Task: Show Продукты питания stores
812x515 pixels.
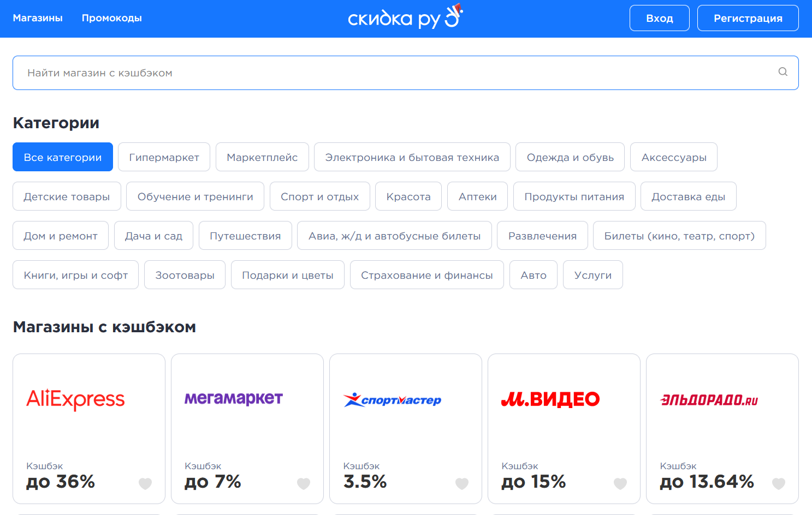Action: pos(574,196)
